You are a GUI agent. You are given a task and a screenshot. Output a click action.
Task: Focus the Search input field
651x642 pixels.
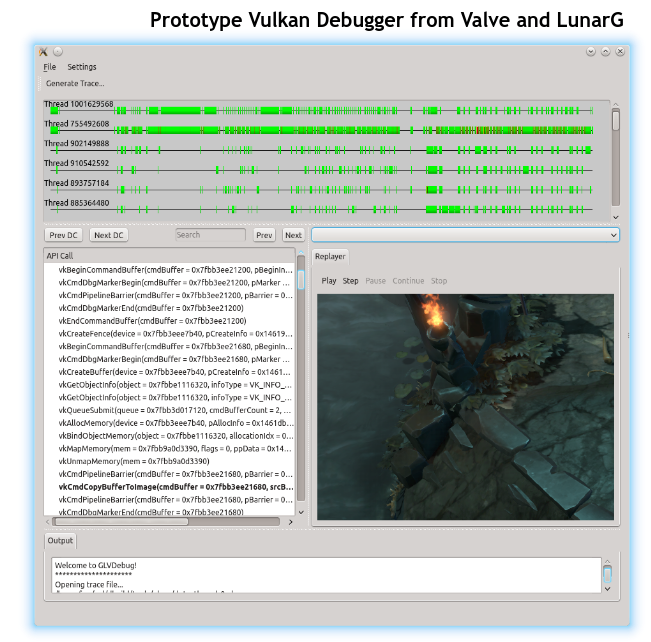(x=210, y=235)
